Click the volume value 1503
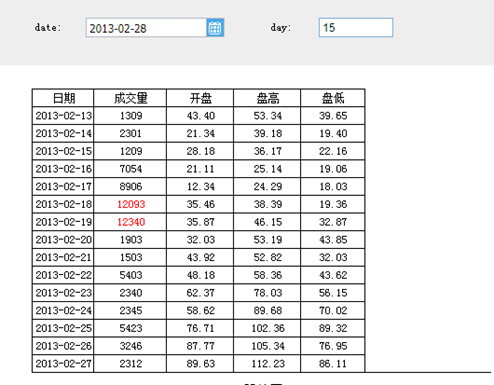Image resolution: width=494 pixels, height=385 pixels. (x=131, y=257)
